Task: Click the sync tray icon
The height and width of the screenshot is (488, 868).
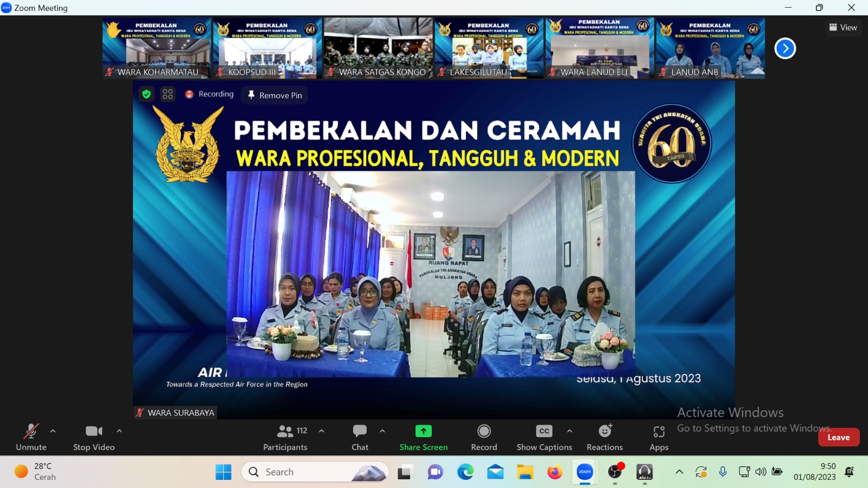Action: 701,472
